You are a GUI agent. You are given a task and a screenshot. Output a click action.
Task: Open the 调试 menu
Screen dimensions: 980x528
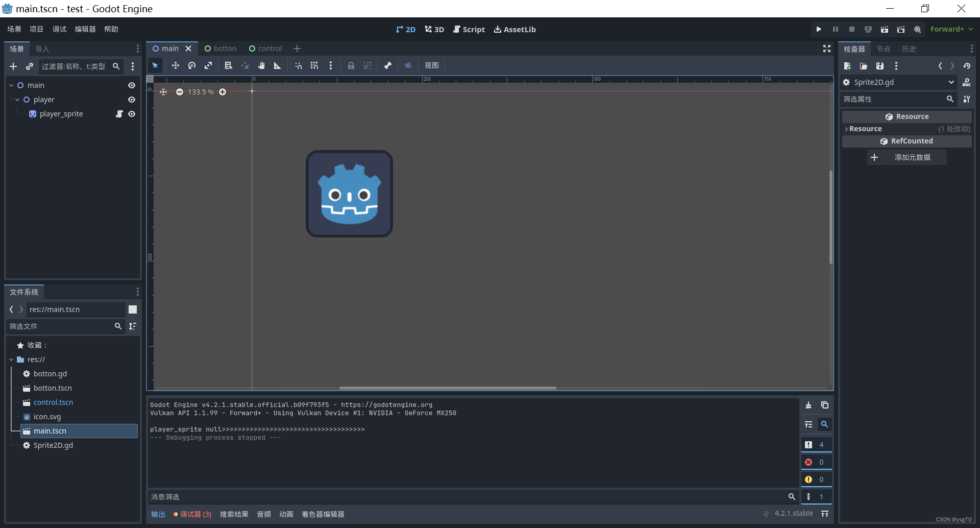coord(59,29)
